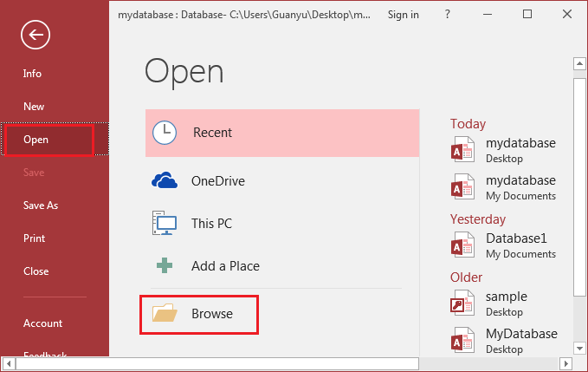Choose the OneDrive location label
588x372 pixels.
(x=218, y=181)
